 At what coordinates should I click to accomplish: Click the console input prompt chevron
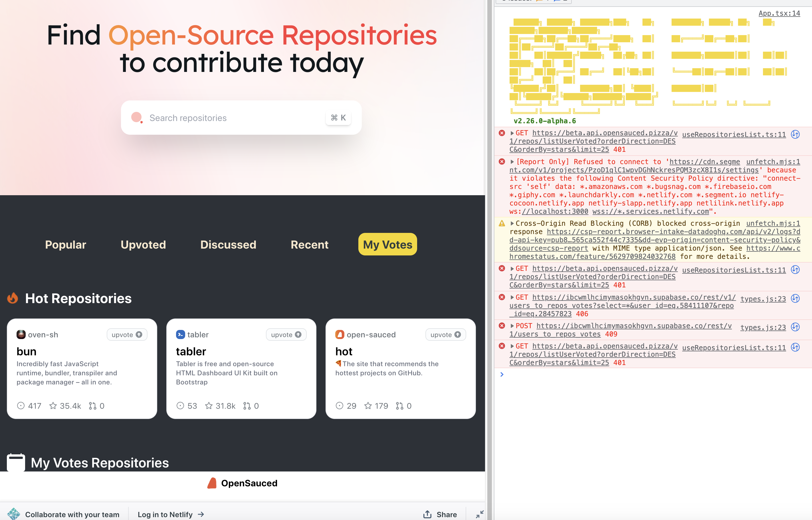[502, 374]
